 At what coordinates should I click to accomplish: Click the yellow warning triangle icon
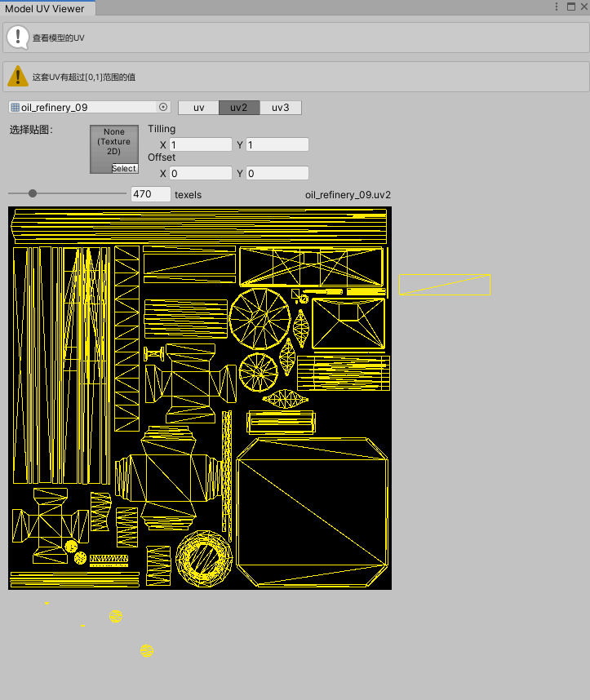pos(18,77)
